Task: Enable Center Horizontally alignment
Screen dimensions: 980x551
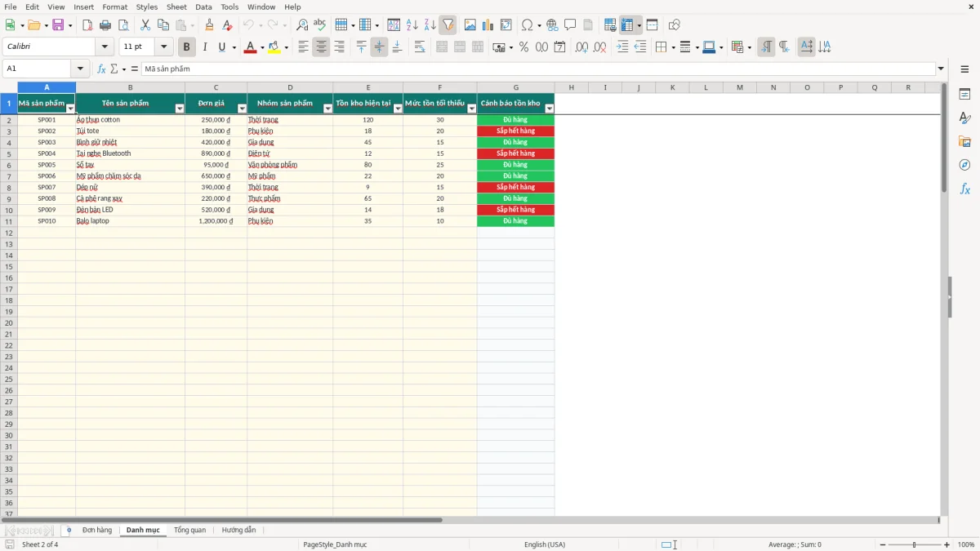Action: coord(321,47)
